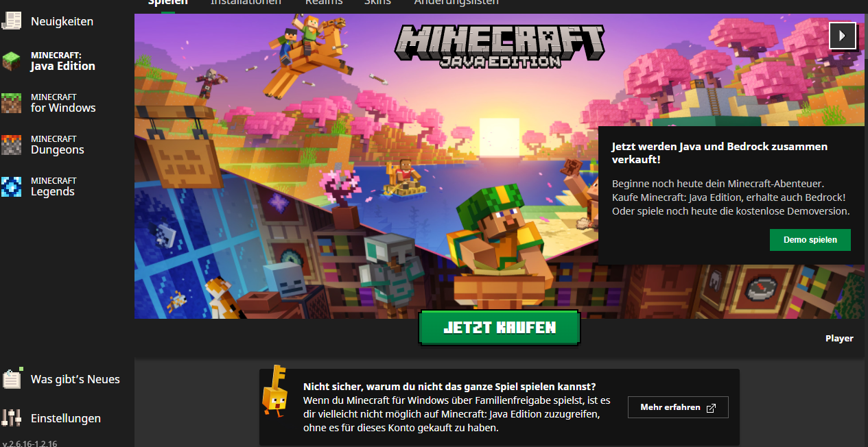Open the Neuigkeiten news section
The height and width of the screenshot is (447, 868).
click(60, 21)
